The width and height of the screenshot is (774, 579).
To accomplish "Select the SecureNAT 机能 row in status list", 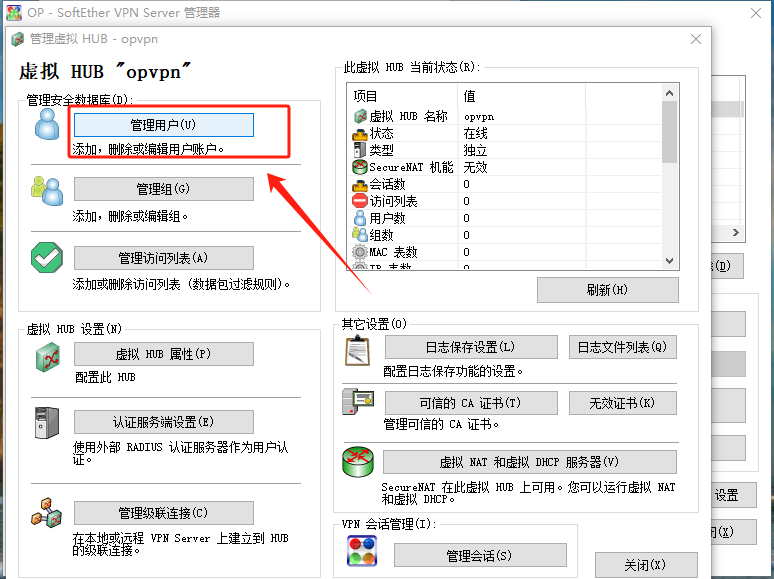I will point(410,167).
